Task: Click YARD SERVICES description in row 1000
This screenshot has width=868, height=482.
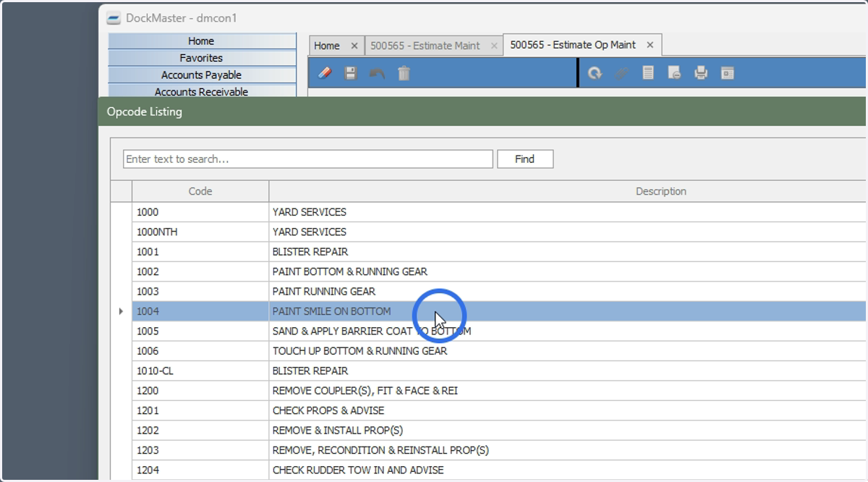Action: click(x=310, y=212)
